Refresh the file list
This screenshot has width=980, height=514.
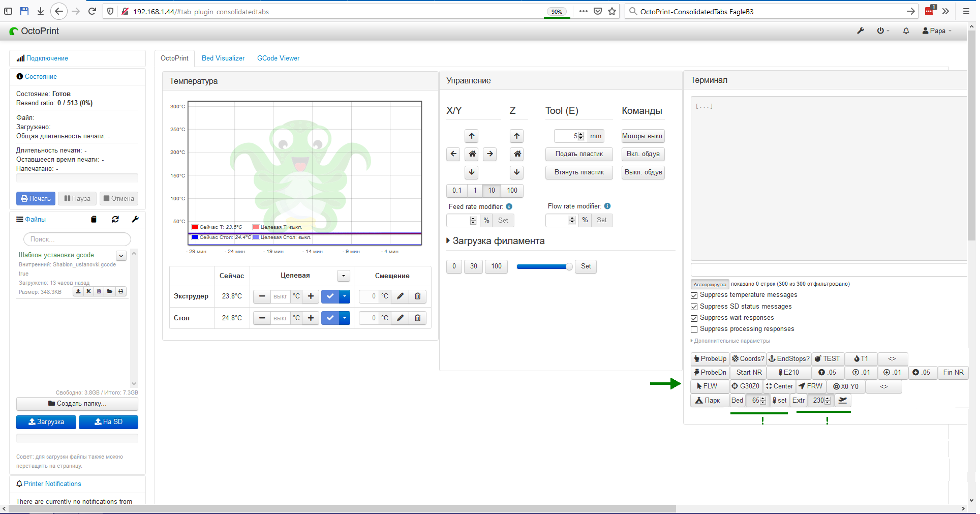115,219
